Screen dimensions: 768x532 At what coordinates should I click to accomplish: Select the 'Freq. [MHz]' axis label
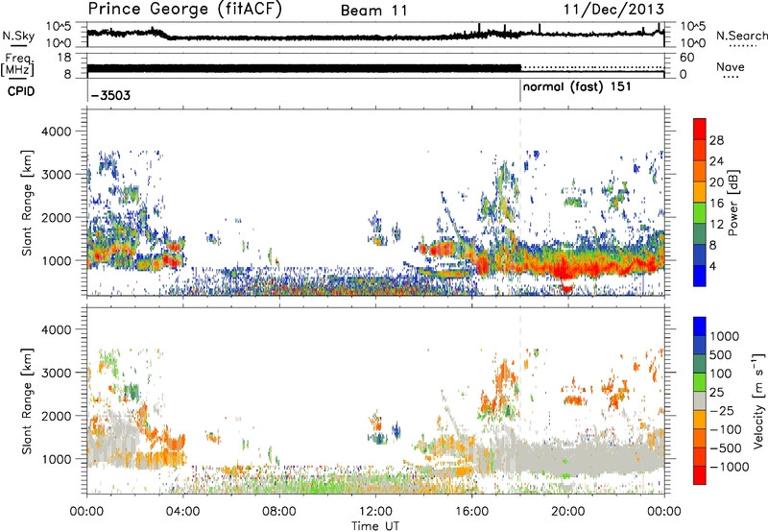tap(17, 65)
